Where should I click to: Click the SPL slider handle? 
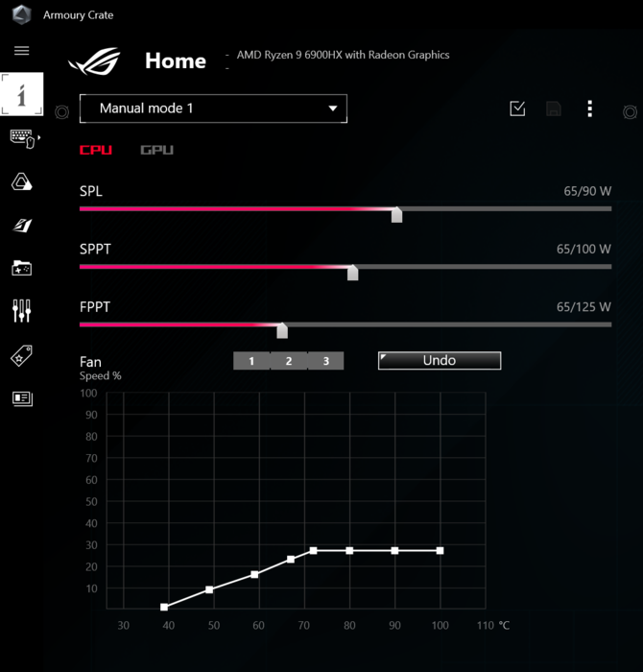396,214
